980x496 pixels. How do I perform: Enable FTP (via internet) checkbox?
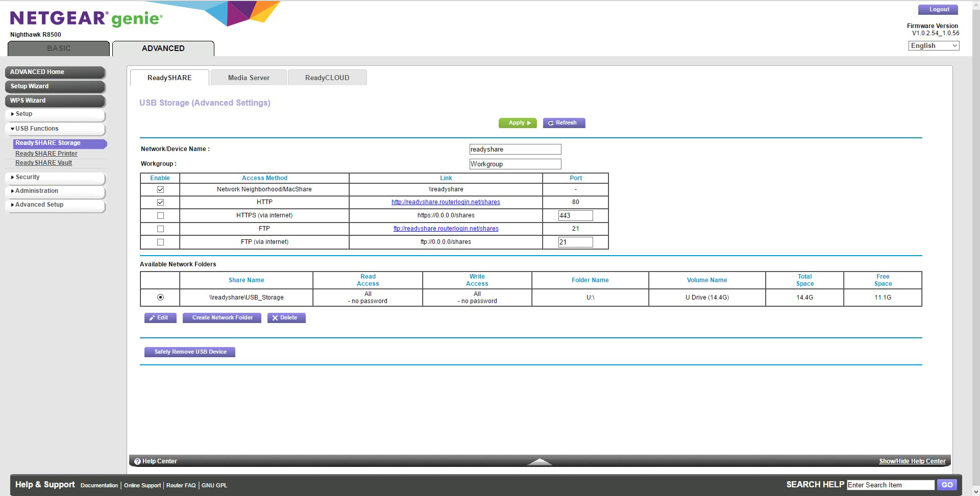160,242
